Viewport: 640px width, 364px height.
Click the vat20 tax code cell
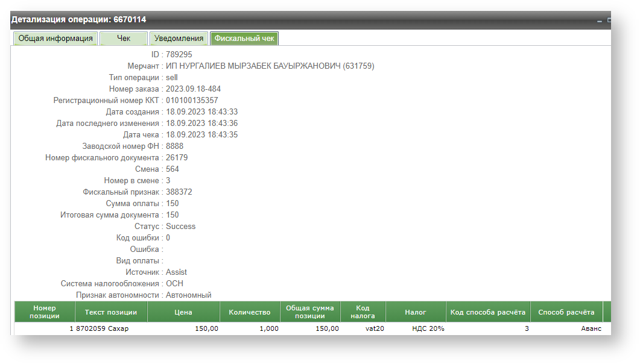coord(375,329)
